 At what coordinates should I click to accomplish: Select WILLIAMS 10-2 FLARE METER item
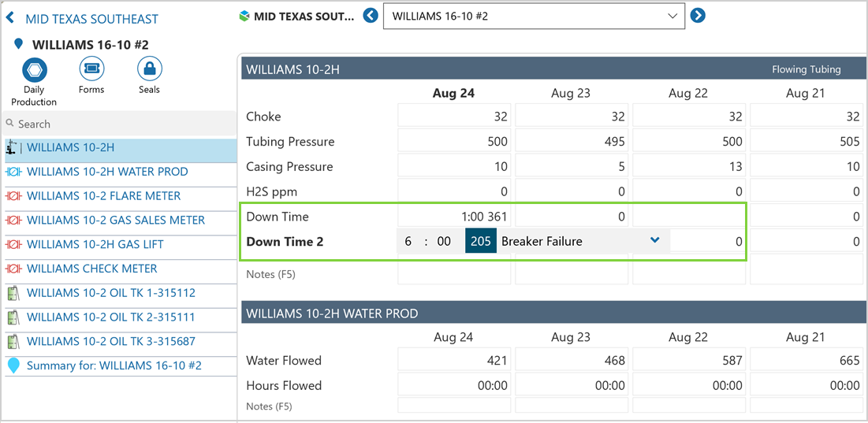(x=103, y=196)
